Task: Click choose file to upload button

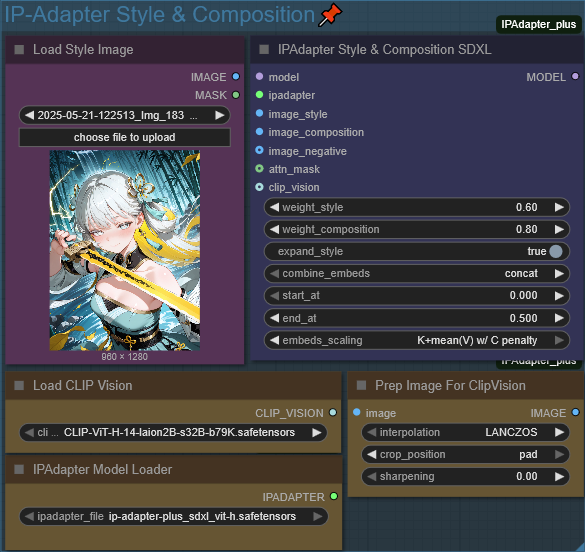Action: pos(125,137)
